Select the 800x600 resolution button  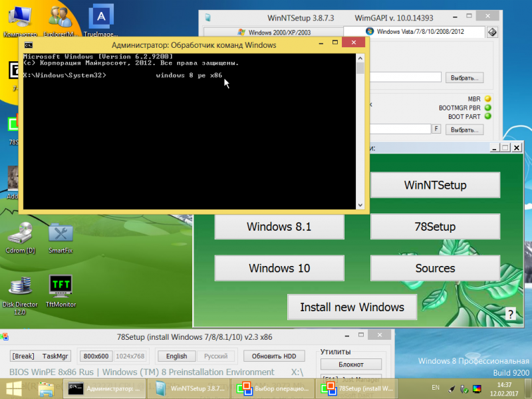[96, 356]
